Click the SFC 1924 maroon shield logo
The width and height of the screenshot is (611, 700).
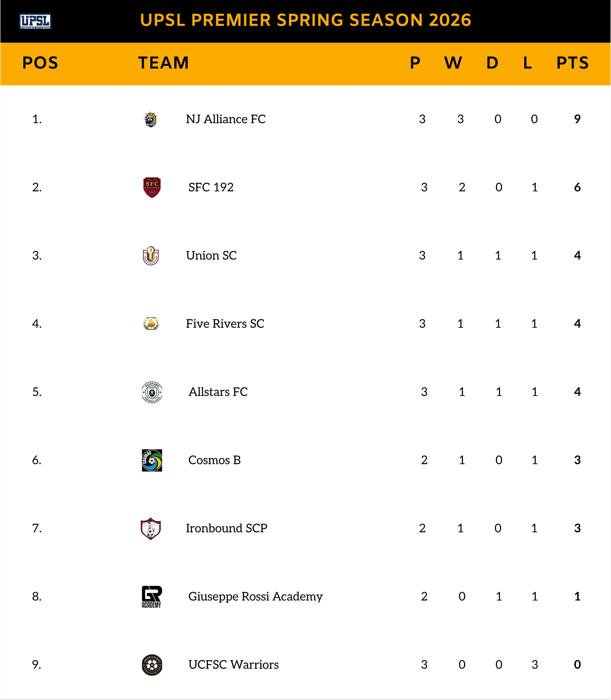pos(152,187)
